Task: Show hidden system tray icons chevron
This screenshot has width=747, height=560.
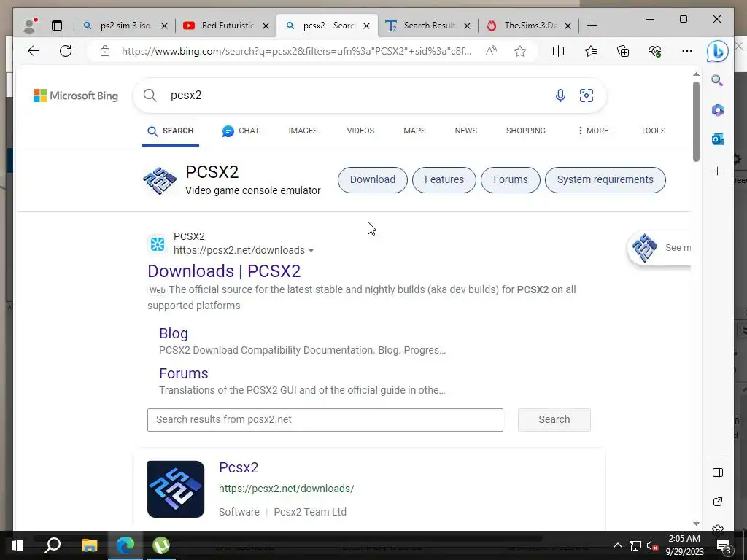Action: point(617,545)
